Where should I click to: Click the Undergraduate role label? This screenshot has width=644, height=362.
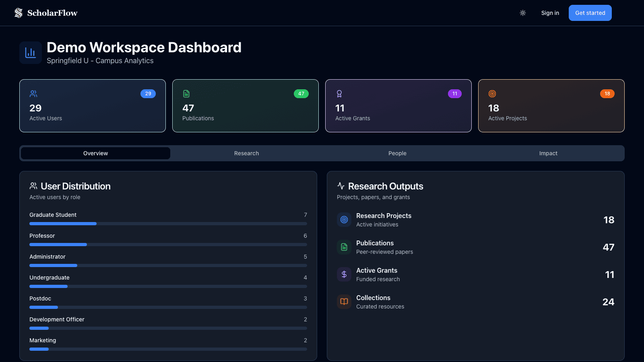(50, 278)
